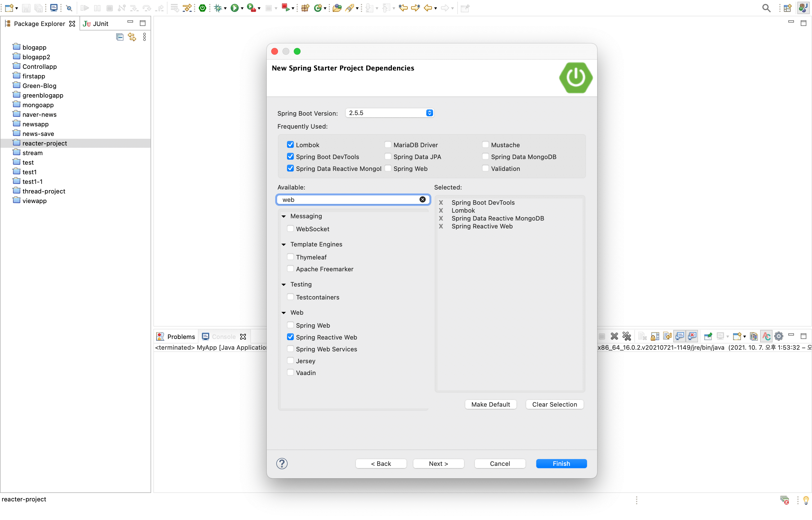
Task: Click the New Java Class icon
Action: click(x=317, y=8)
